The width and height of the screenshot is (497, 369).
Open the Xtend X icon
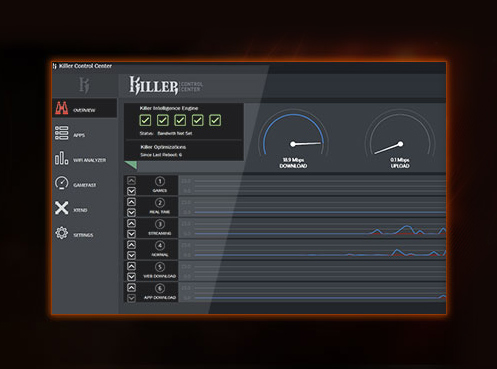[x=62, y=208]
